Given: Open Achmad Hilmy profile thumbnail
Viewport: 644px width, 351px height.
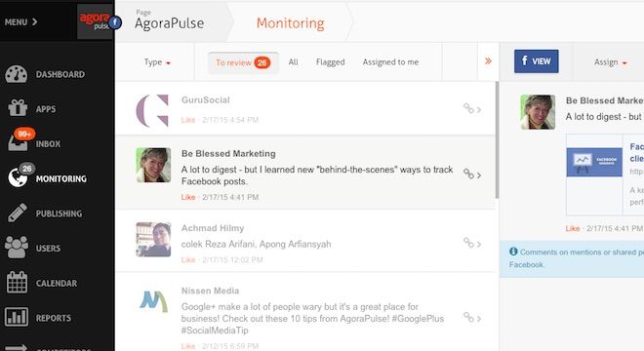Looking at the screenshot, I should (x=153, y=239).
